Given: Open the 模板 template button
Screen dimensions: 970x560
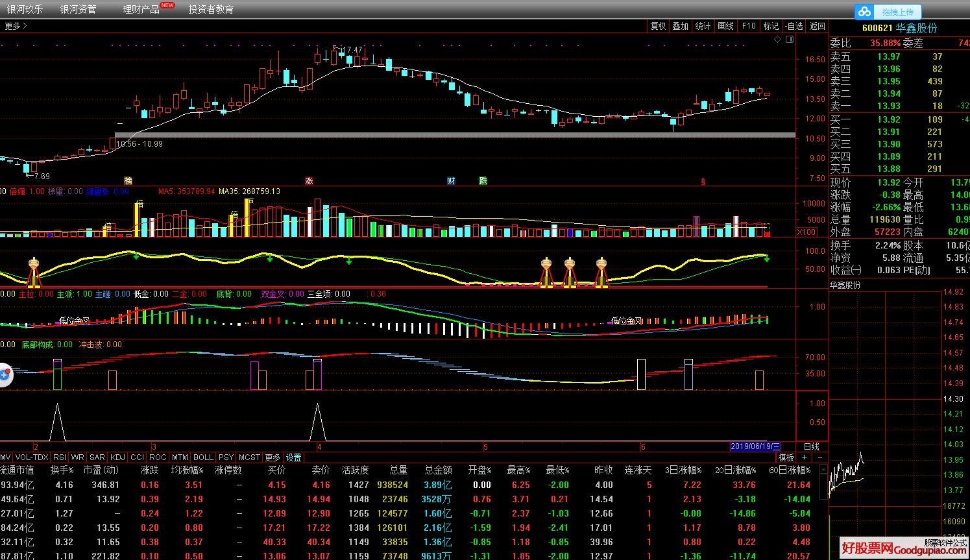Looking at the screenshot, I should (x=786, y=457).
